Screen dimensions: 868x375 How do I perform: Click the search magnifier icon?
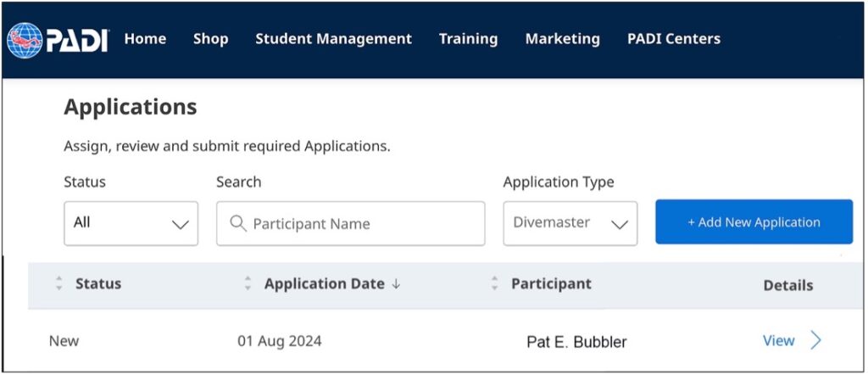238,224
